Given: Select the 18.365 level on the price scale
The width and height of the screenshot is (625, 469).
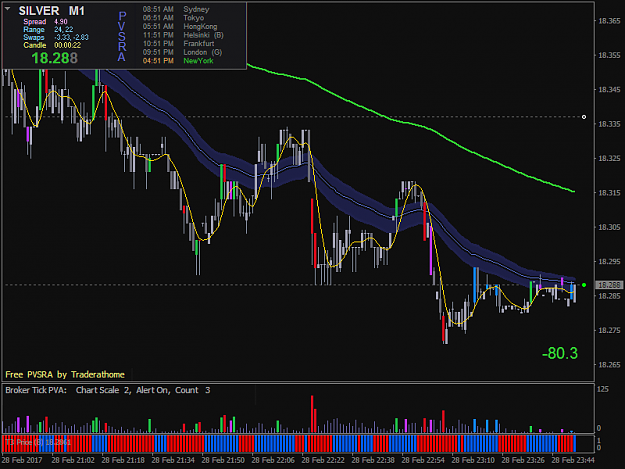Looking at the screenshot, I should point(609,21).
